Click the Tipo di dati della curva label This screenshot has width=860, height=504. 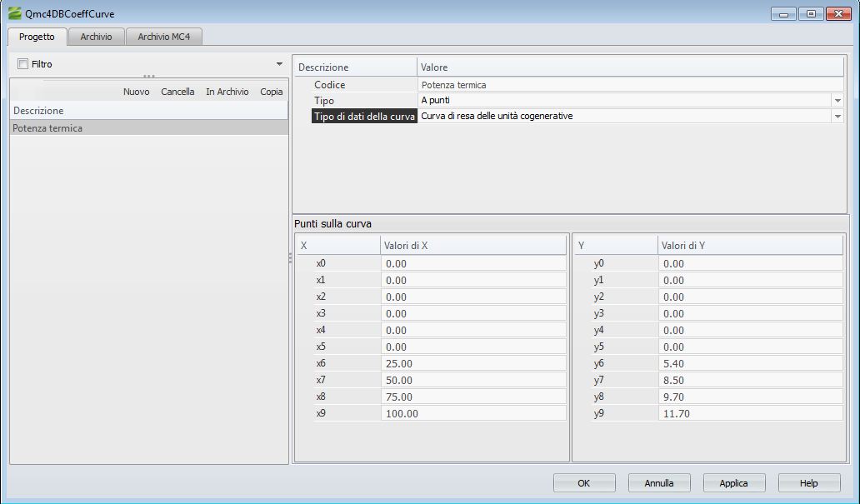click(x=364, y=117)
